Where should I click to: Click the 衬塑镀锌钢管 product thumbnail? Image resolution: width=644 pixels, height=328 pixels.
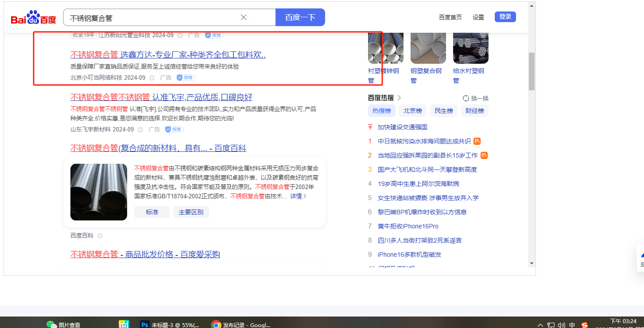pyautogui.click(x=385, y=48)
